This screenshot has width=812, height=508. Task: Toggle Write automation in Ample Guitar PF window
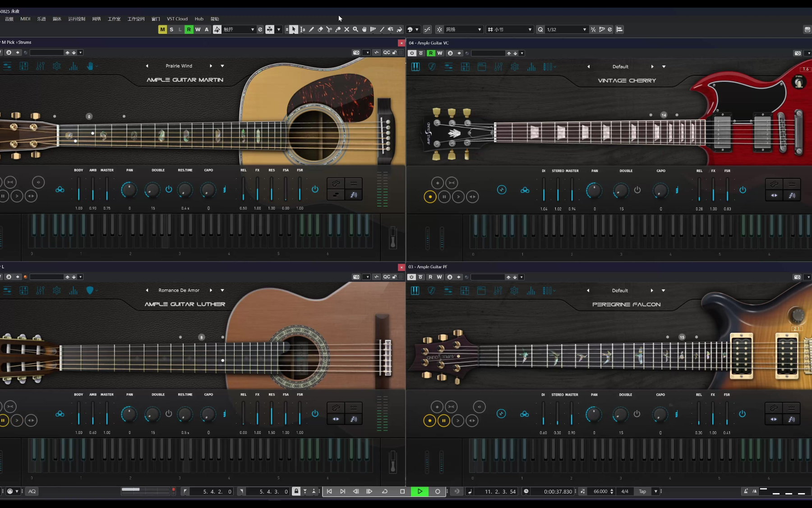tap(439, 277)
